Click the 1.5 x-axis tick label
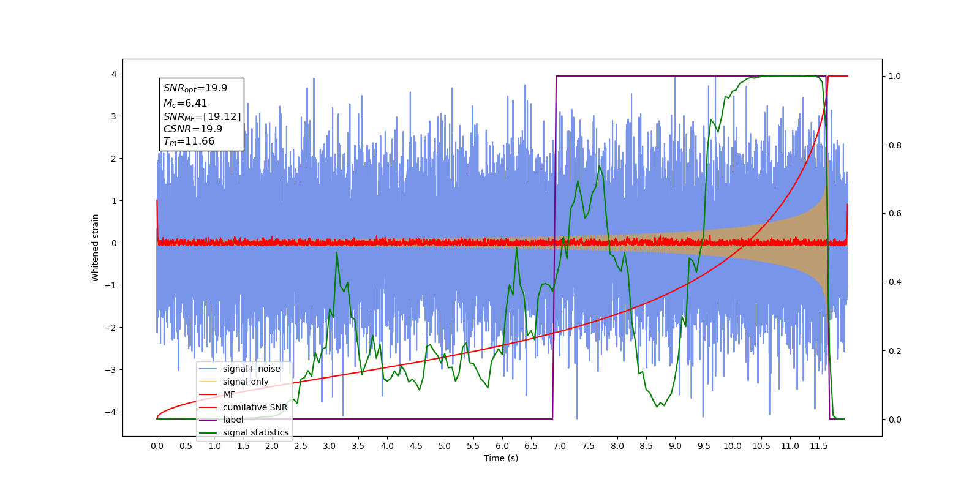Viewport: 980px width, 490px height. point(243,446)
